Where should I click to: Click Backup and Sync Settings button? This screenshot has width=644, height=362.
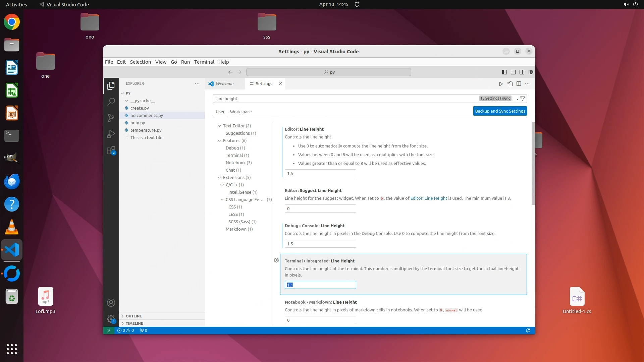coord(500,111)
